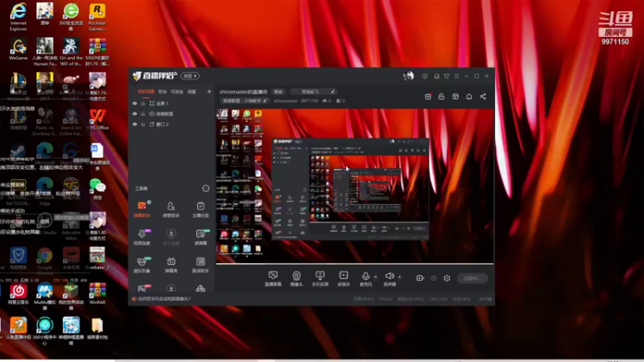Viewport: 644px width, 362px height.
Task: Add a new scene with the plus button
Action: click(209, 92)
